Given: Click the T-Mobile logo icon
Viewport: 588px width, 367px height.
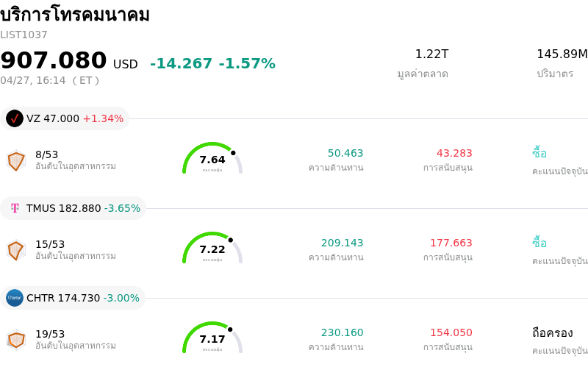Looking at the screenshot, I should [x=15, y=208].
